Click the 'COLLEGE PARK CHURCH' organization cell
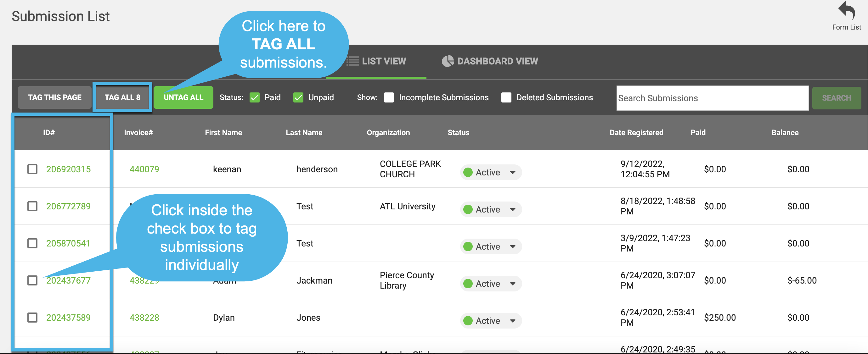Screen dimensions: 868x354 (410, 169)
